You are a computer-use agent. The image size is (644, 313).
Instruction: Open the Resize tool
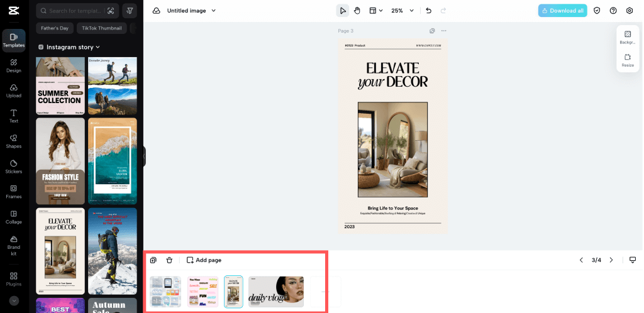(628, 60)
